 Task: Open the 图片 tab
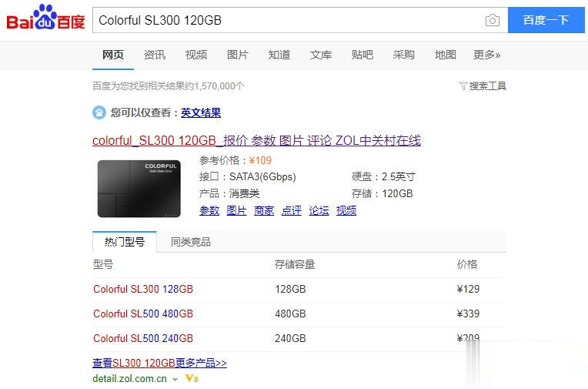pos(238,55)
